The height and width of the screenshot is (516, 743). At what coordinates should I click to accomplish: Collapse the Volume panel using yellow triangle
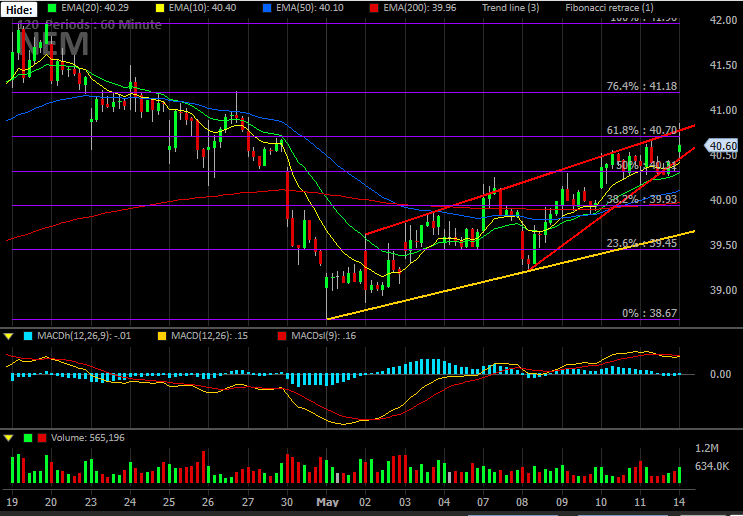click(x=8, y=438)
